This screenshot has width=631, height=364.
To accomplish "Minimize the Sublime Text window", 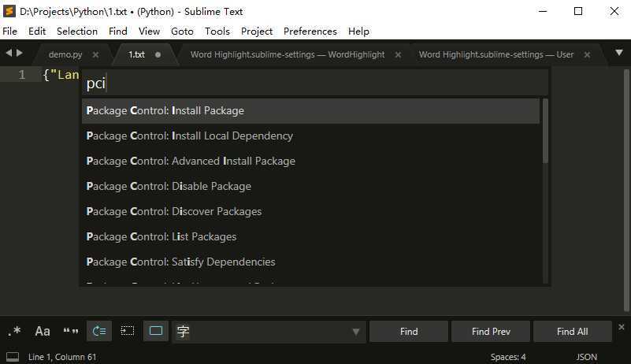I will pos(543,11).
